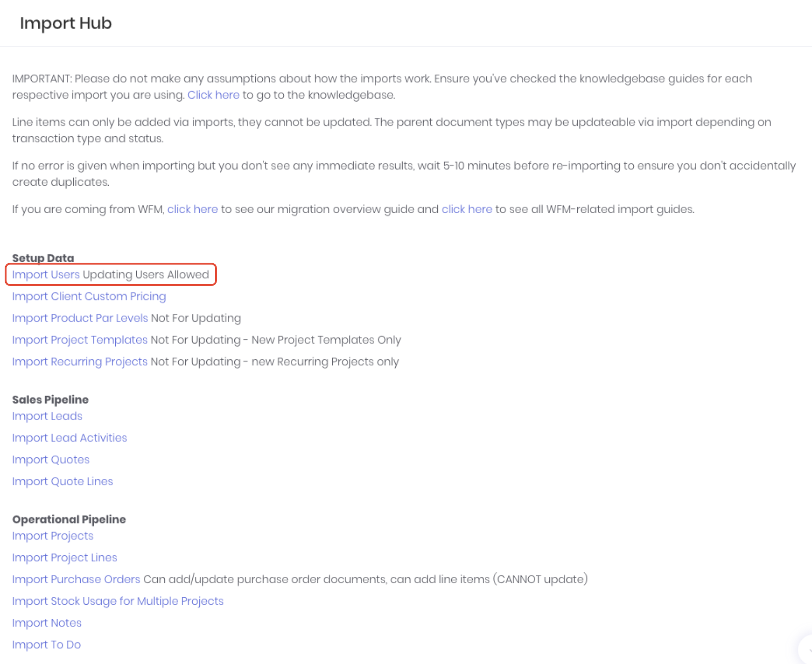
Task: Click 'new Recurring Projects only' note text
Action: 325,362
